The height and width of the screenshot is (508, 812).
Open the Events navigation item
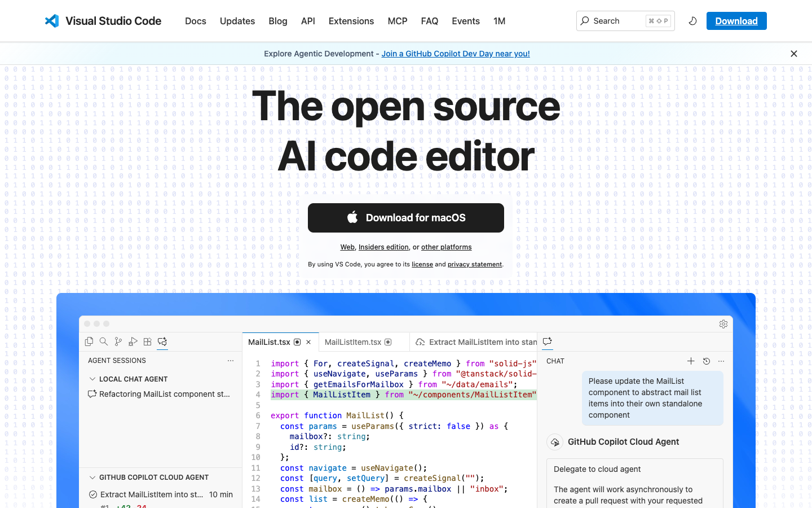[466, 21]
